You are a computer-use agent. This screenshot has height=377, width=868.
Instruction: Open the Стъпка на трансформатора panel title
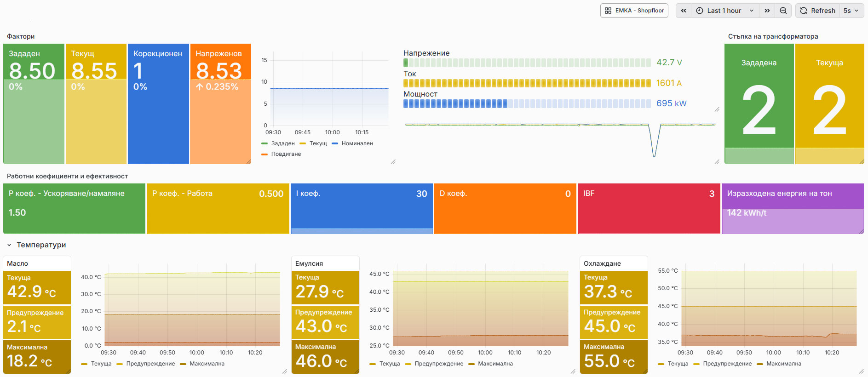pos(773,36)
